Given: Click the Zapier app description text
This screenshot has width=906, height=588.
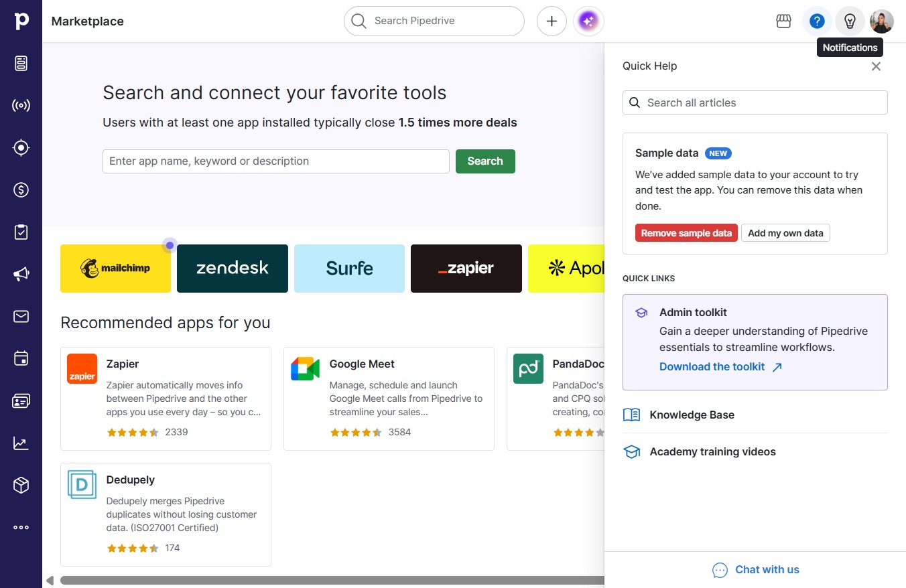Looking at the screenshot, I should [x=184, y=398].
